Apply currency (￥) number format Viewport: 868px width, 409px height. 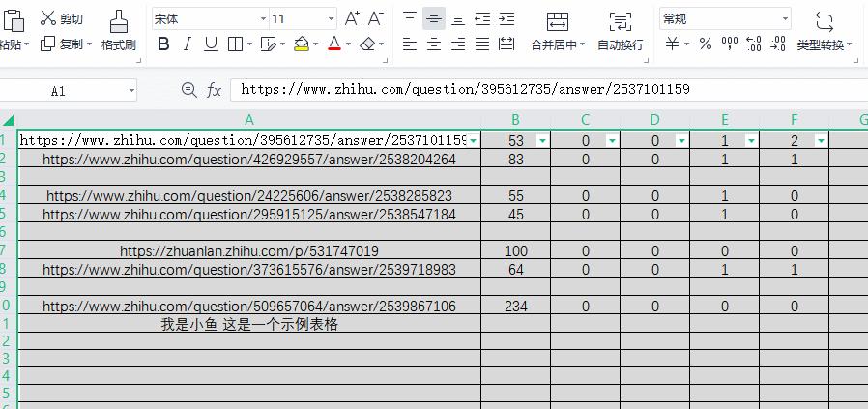click(672, 44)
